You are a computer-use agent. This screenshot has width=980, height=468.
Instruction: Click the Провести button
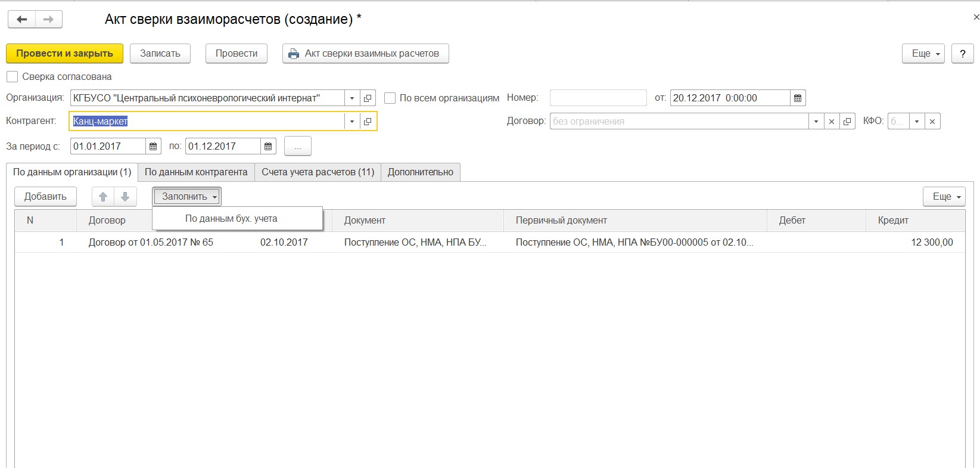pyautogui.click(x=237, y=54)
